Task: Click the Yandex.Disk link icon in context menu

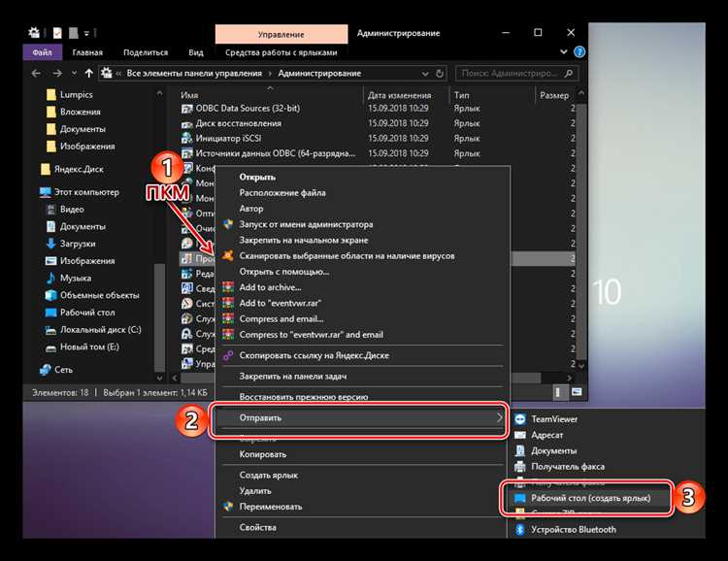Action: click(x=228, y=355)
